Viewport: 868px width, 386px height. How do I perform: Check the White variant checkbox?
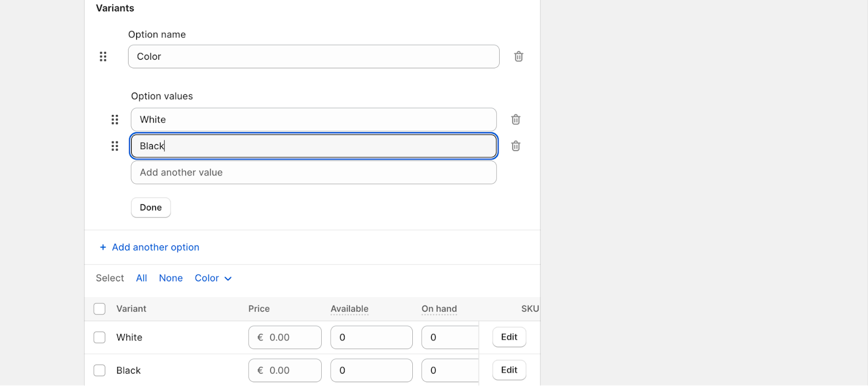pyautogui.click(x=99, y=337)
